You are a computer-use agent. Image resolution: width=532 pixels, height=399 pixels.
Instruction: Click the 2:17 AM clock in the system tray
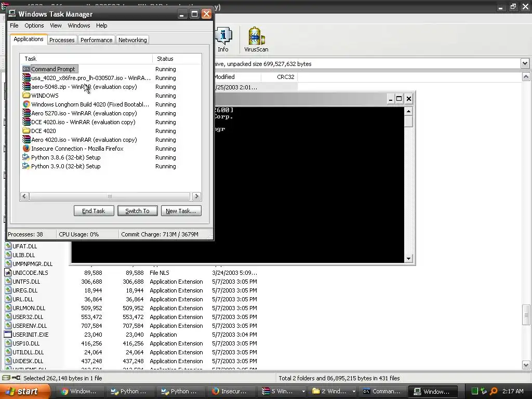pyautogui.click(x=513, y=391)
